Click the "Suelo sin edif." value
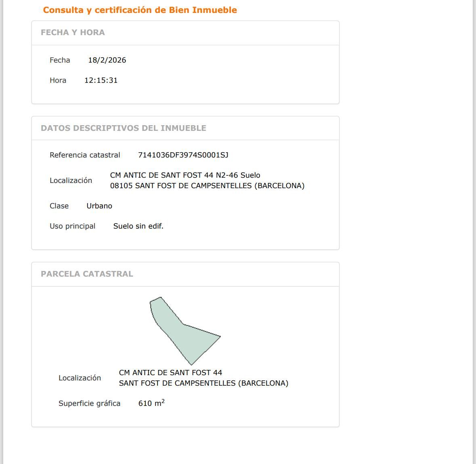Screen dimensions: 476x464 [x=138, y=226]
